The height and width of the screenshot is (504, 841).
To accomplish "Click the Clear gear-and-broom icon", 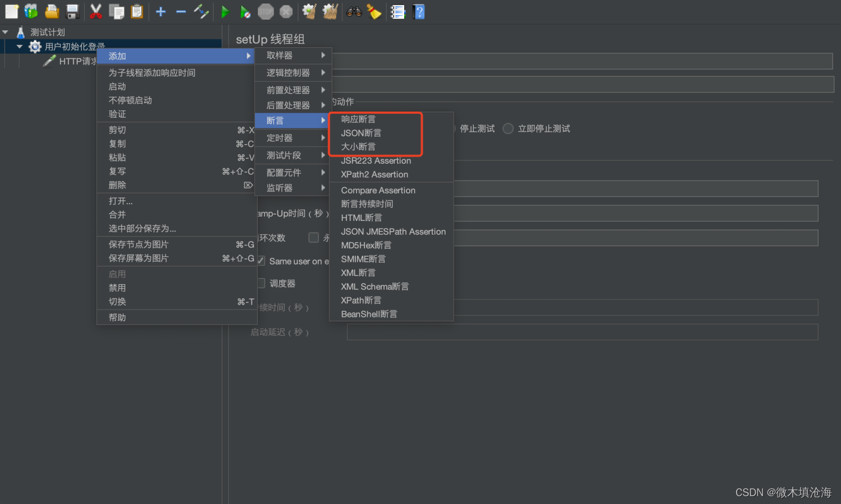I will tap(309, 11).
